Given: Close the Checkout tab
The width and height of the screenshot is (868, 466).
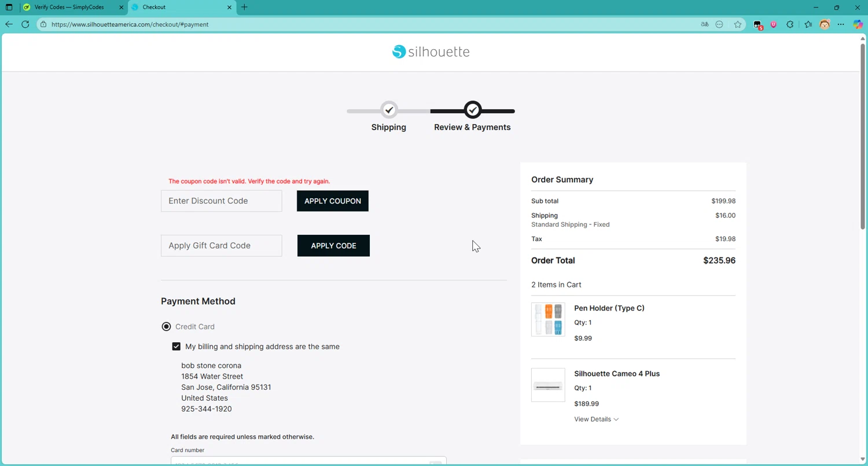Looking at the screenshot, I should pos(229,8).
